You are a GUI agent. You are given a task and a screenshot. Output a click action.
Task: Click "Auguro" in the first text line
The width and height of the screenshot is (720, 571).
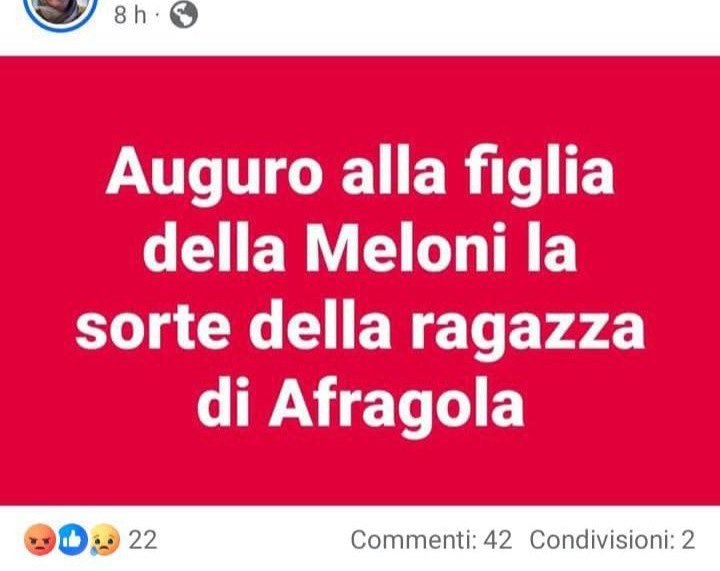(x=214, y=174)
